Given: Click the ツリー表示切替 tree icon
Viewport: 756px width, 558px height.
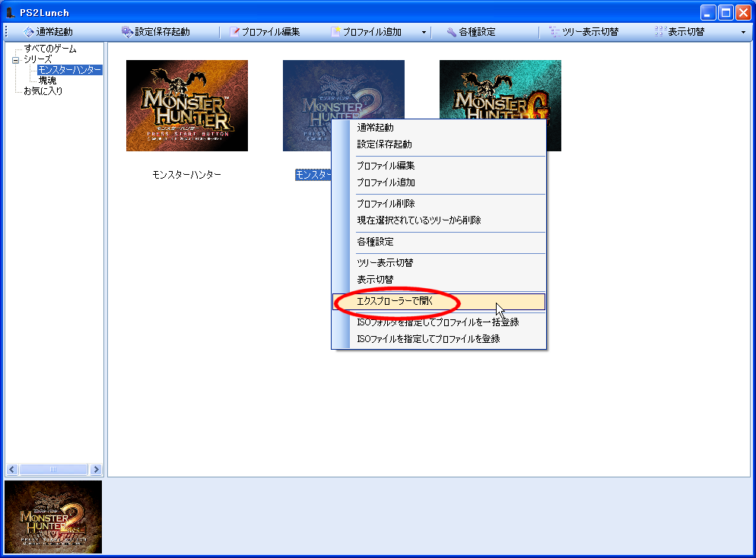Looking at the screenshot, I should 554,32.
